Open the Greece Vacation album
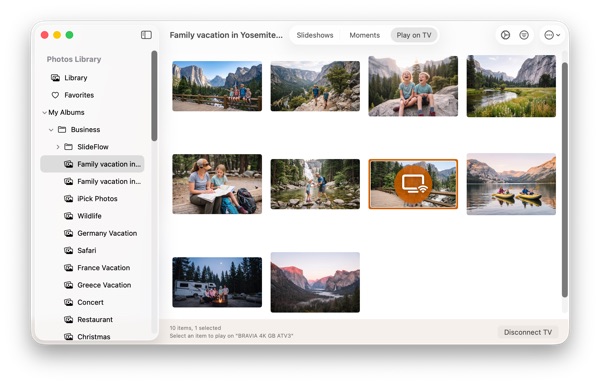This screenshot has width=600, height=385. 92,285
